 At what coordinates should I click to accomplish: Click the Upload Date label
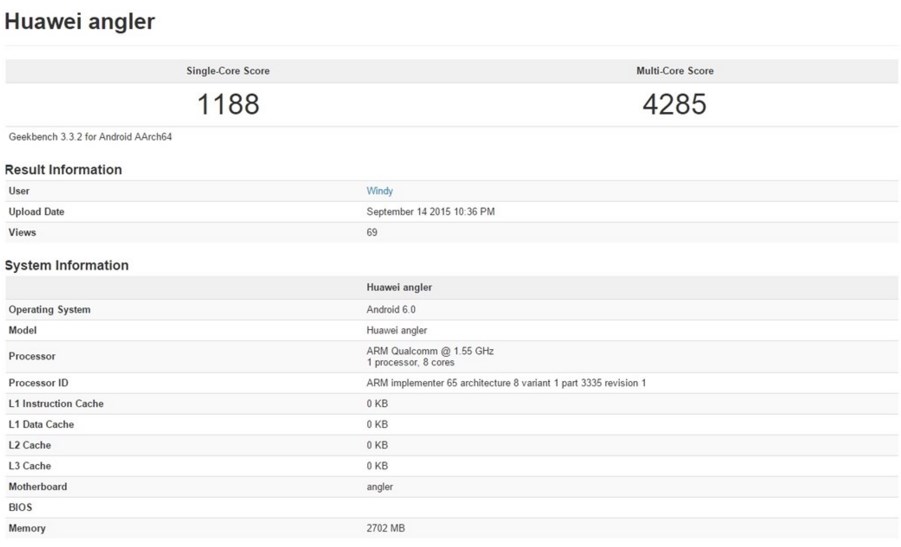[36, 211]
